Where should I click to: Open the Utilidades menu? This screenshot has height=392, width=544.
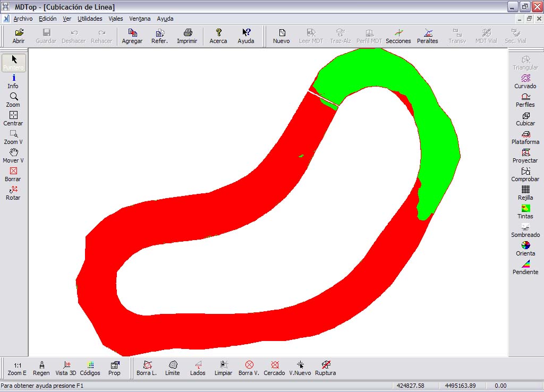(90, 19)
